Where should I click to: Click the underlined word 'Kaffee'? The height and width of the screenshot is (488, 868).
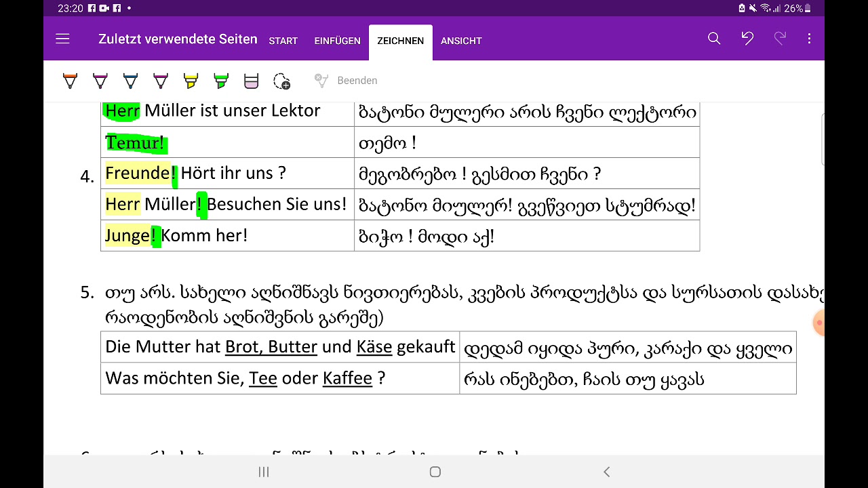pos(347,378)
